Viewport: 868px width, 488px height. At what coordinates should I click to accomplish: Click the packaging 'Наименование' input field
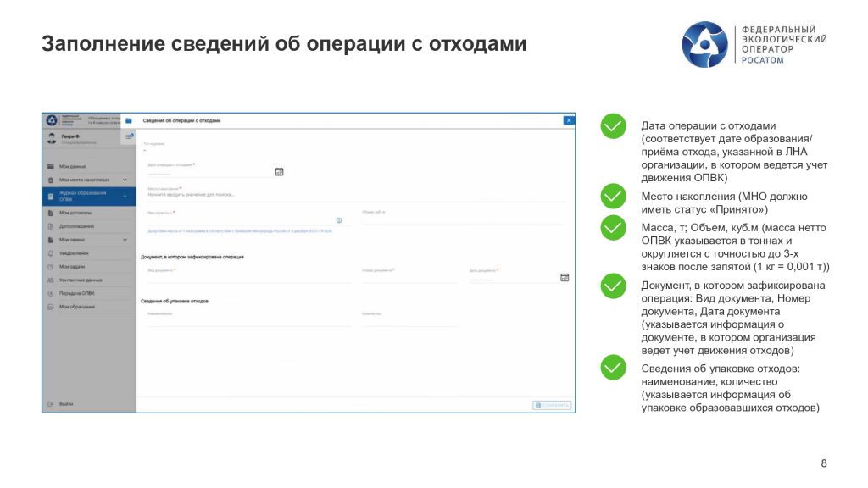[x=246, y=320]
